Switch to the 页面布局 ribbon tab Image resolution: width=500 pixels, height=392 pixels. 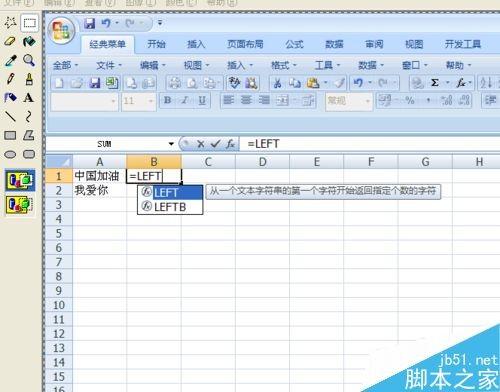[x=245, y=44]
